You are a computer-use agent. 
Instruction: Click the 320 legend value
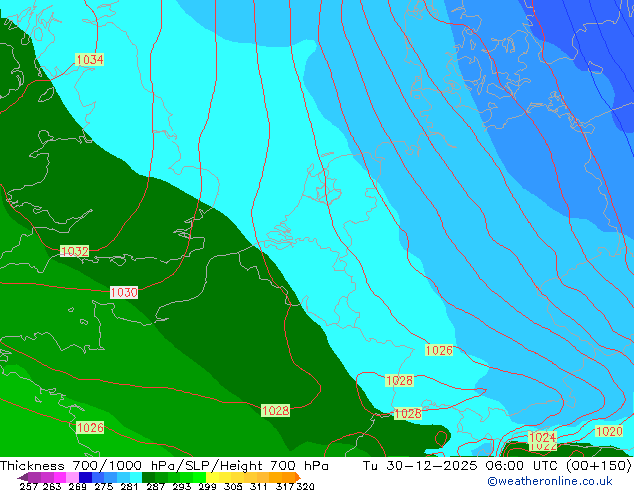pyautogui.click(x=306, y=486)
